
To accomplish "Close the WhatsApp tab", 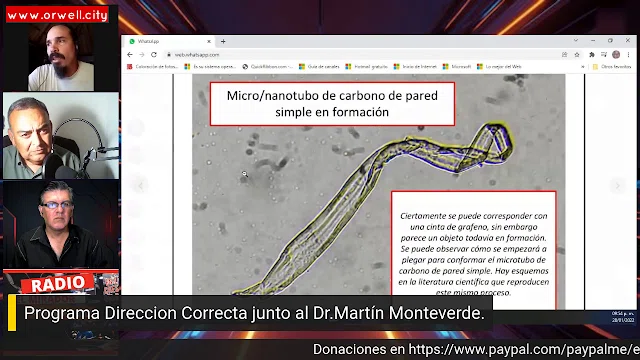I will click(209, 41).
